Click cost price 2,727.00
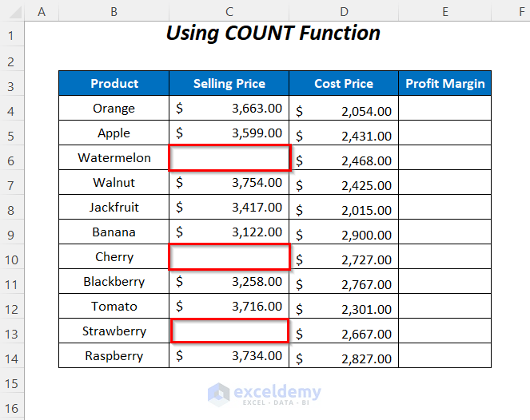The height and width of the screenshot is (420, 530). tap(344, 256)
